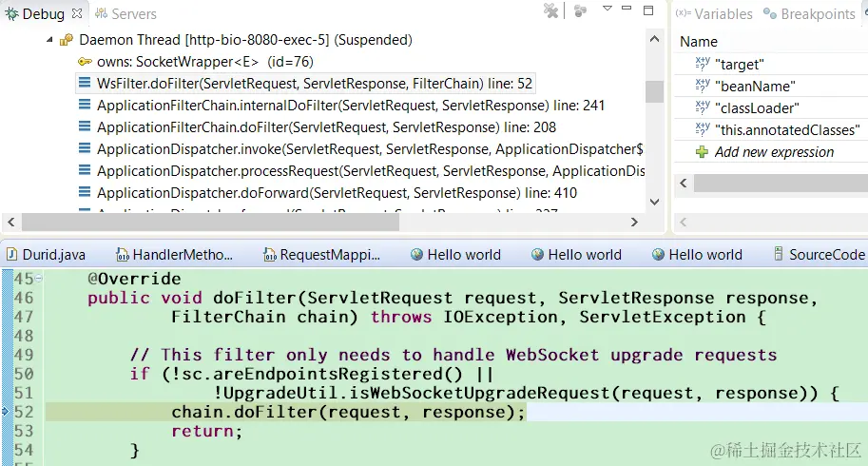Click the thread icon beside Daemon Thread

67,40
